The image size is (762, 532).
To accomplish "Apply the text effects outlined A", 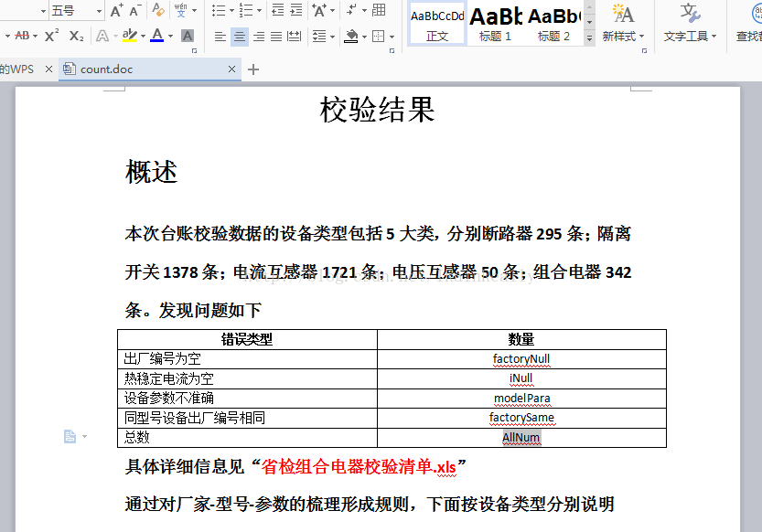I will (x=102, y=36).
